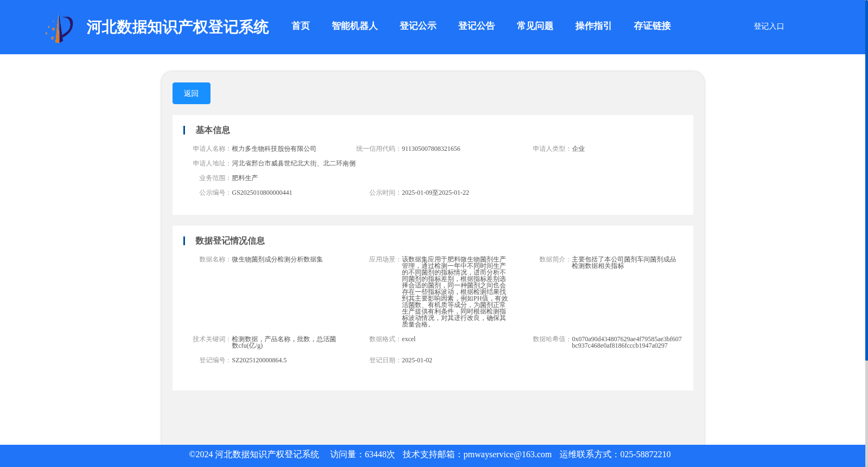Click the hash value starting 0x070a90d4
Image resolution: width=868 pixels, height=467 pixels.
point(627,342)
